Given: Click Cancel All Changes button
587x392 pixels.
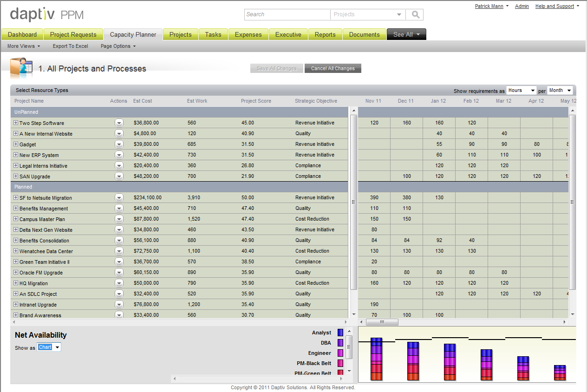Looking at the screenshot, I should tap(333, 68).
